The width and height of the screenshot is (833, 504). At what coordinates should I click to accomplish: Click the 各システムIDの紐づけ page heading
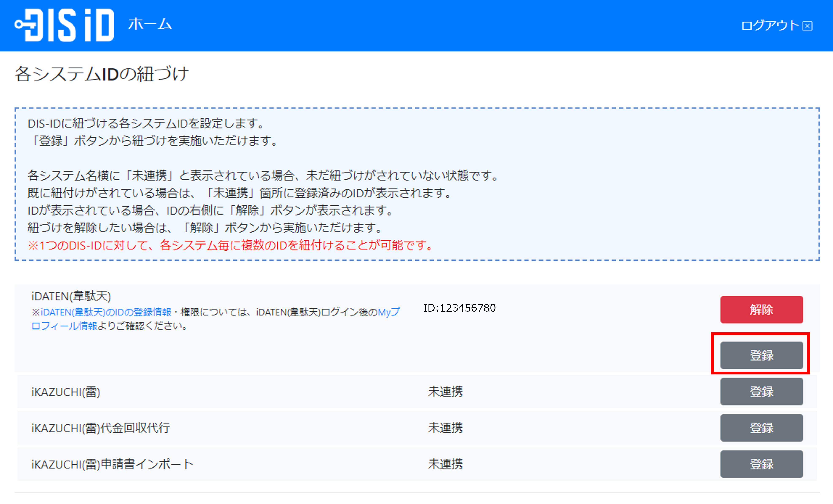(x=102, y=74)
